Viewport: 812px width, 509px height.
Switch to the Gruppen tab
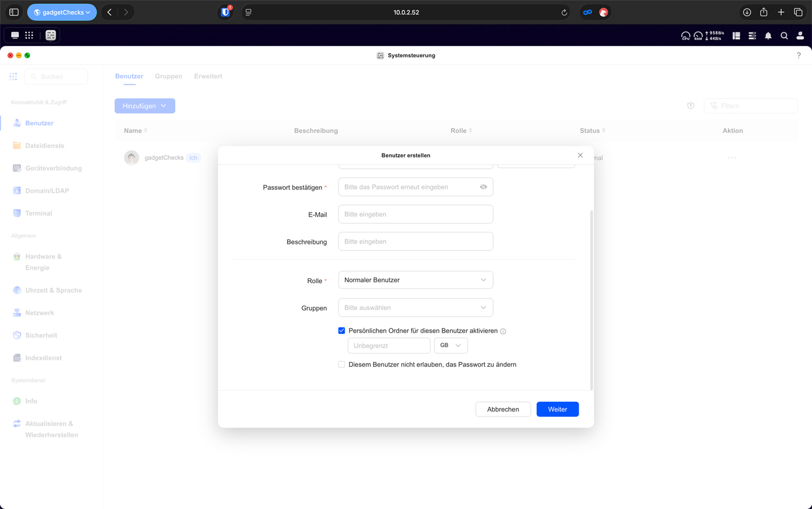coord(168,76)
